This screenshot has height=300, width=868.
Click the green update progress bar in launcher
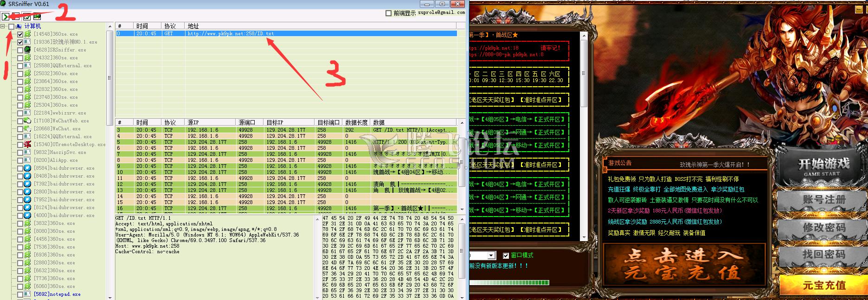tap(509, 282)
